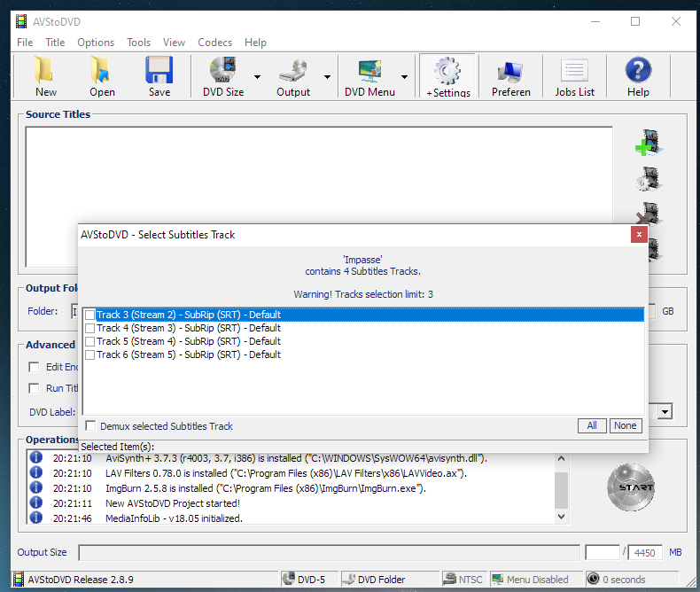Open Preferences from the toolbar
The height and width of the screenshot is (592, 700).
(x=510, y=76)
